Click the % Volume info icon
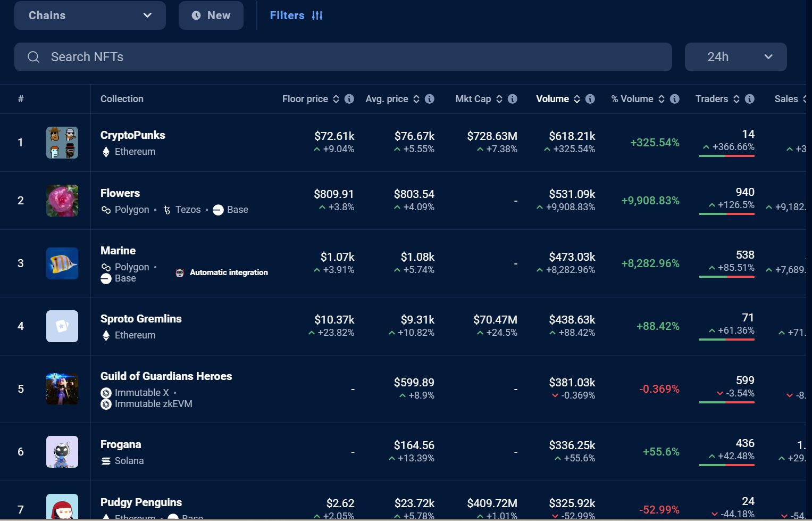This screenshot has height=521, width=812. click(x=675, y=99)
